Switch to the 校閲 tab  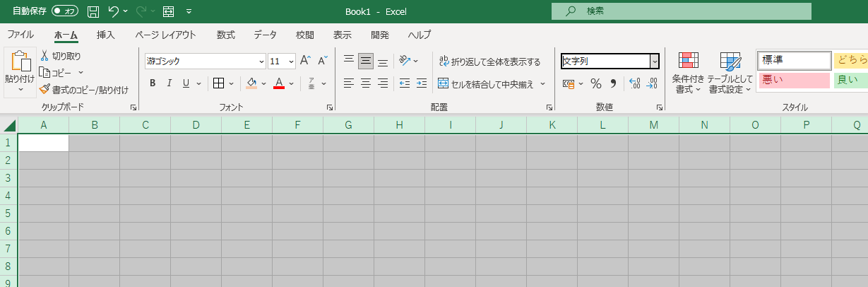point(305,34)
